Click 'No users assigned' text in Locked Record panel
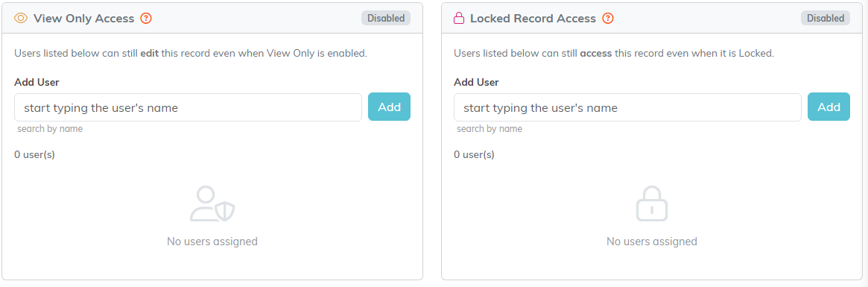 (651, 242)
